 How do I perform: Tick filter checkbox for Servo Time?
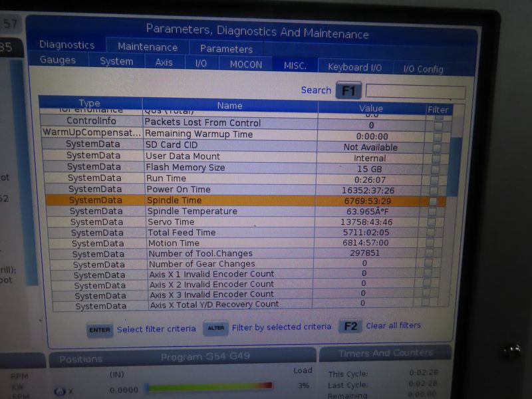coord(432,223)
